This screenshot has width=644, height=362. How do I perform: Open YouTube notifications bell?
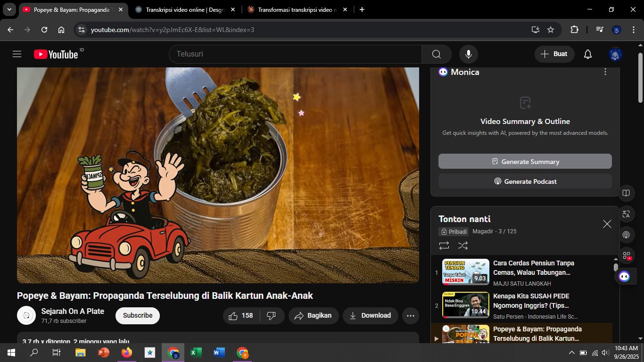coord(588,54)
